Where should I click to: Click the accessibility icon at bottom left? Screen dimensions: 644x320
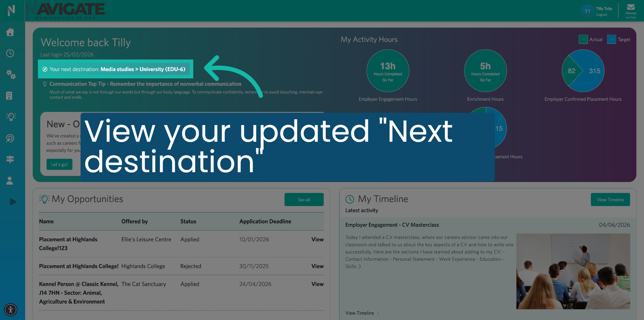tap(10, 310)
